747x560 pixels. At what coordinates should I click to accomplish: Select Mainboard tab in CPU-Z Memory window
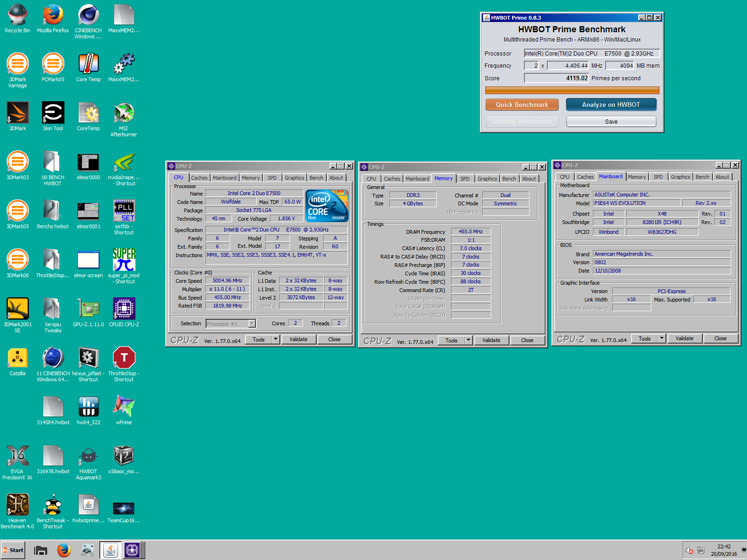[417, 179]
